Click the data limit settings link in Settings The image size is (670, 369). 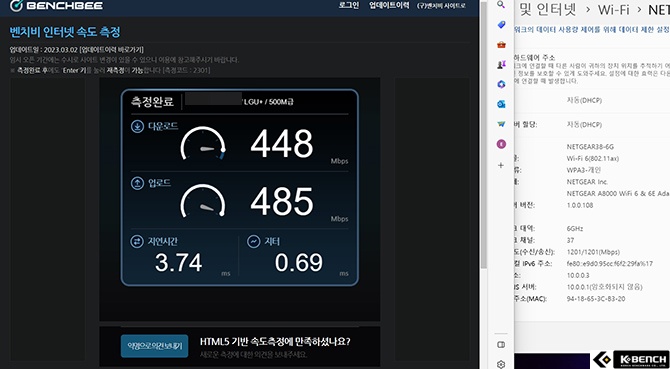coord(591,29)
